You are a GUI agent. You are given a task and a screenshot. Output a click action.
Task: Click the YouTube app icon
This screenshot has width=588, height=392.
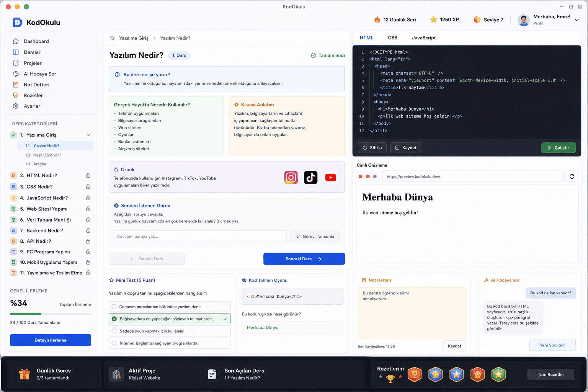(x=330, y=178)
